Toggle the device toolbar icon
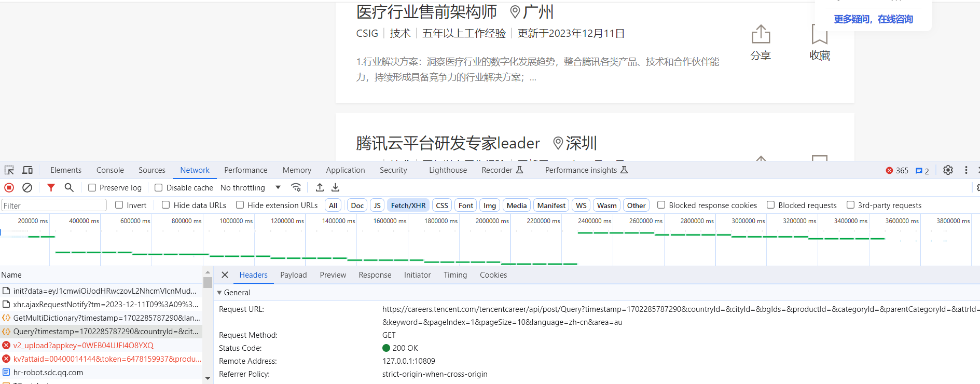 (x=27, y=170)
